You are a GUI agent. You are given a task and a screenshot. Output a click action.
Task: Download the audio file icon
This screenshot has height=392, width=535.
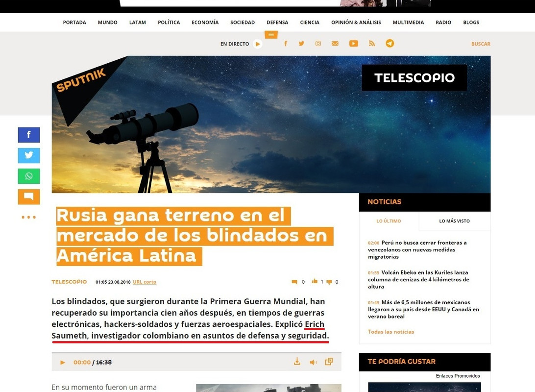coord(297,362)
